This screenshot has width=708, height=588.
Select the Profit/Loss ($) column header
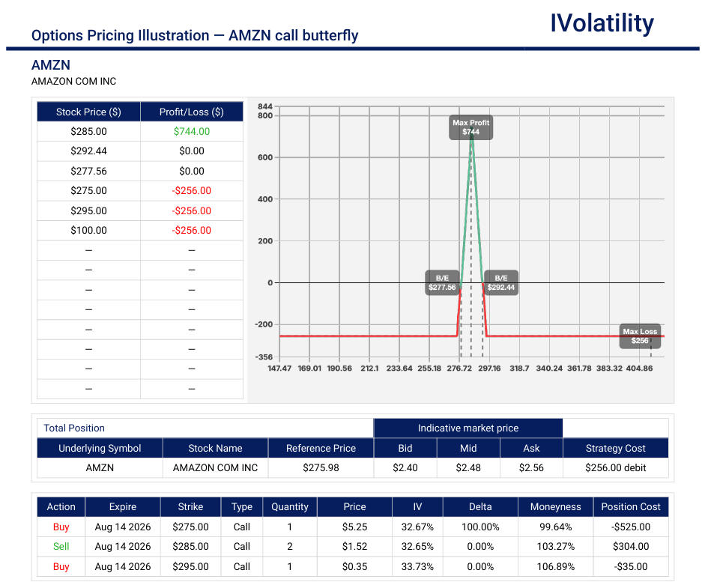(192, 112)
